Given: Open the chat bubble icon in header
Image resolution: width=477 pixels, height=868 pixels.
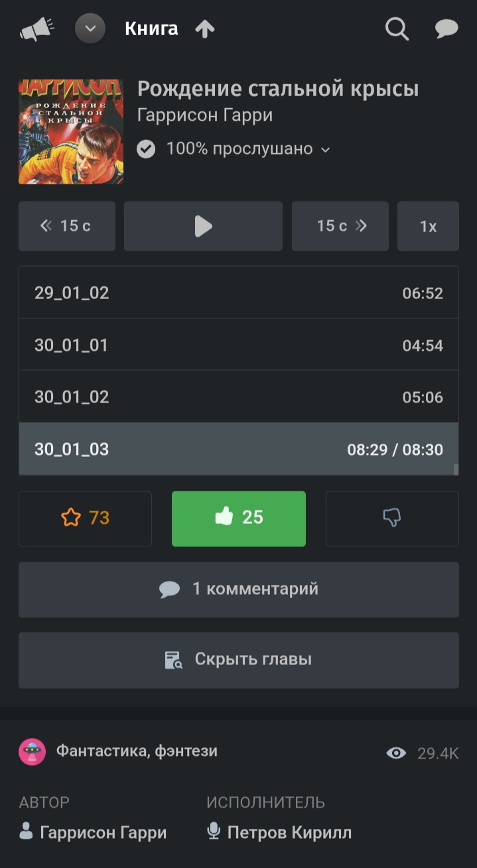Looking at the screenshot, I should [x=446, y=29].
